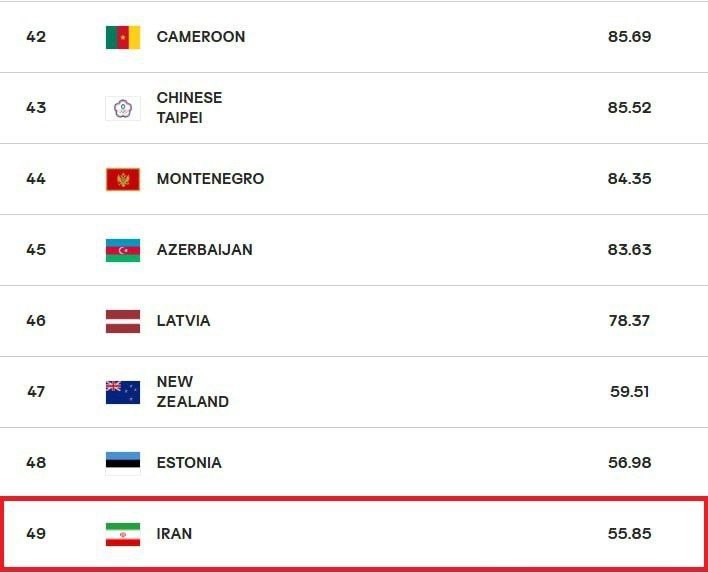
Task: Click the Cameroon flag icon
Action: point(123,37)
